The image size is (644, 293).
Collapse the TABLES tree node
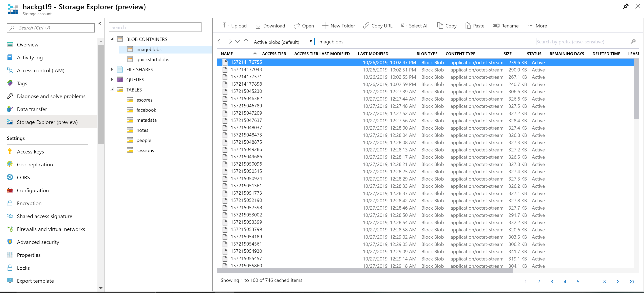[112, 89]
